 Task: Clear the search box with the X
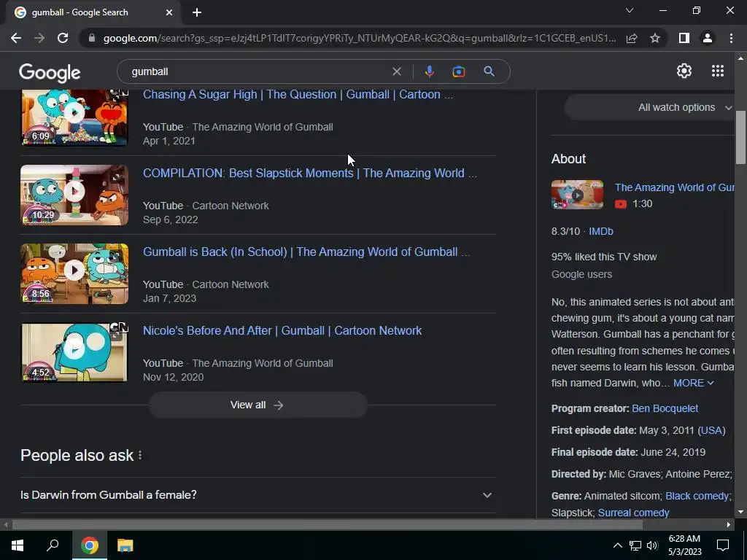[396, 71]
